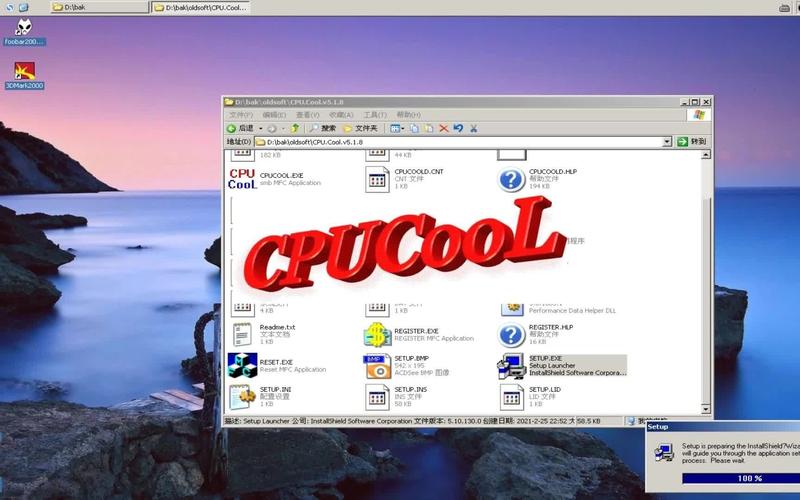
Task: Open the 3DMark2000 desktop shortcut
Action: [24, 76]
